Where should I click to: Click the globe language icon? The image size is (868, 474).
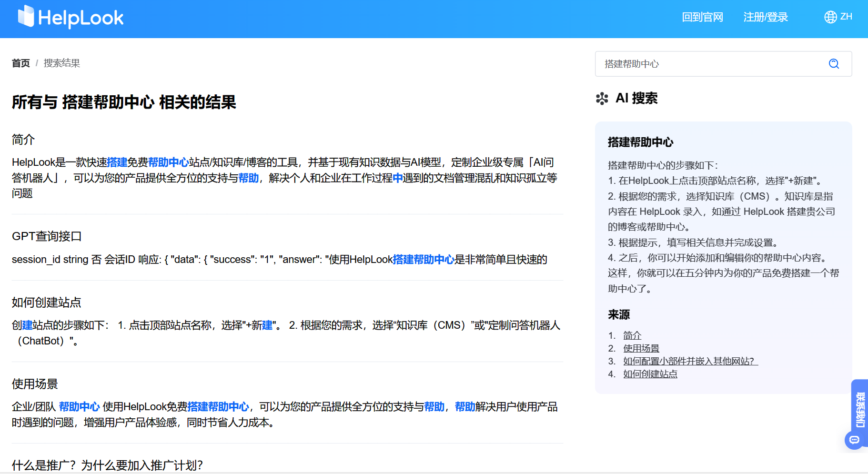coord(830,17)
